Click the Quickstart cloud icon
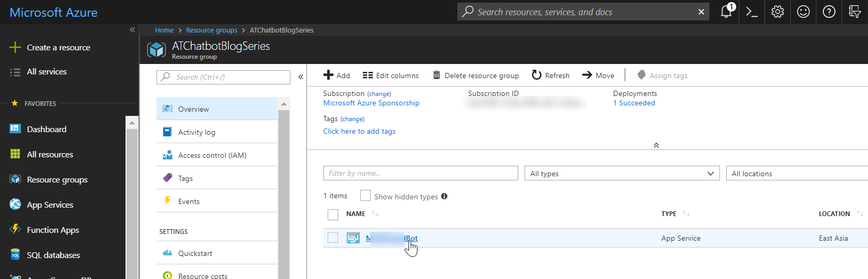Viewport: 868px width, 279px height. tap(168, 253)
